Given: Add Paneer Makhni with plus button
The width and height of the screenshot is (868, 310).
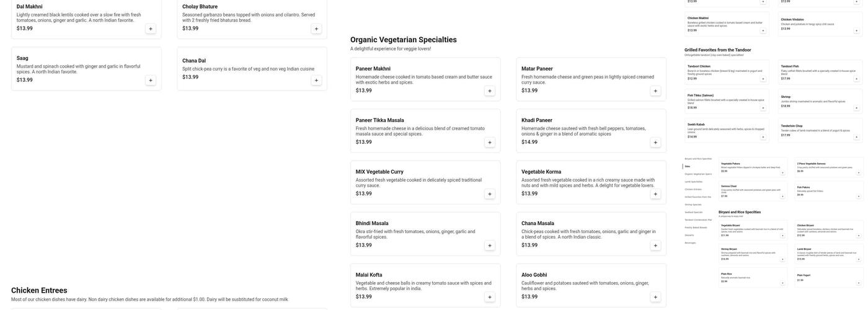Looking at the screenshot, I should click(490, 91).
